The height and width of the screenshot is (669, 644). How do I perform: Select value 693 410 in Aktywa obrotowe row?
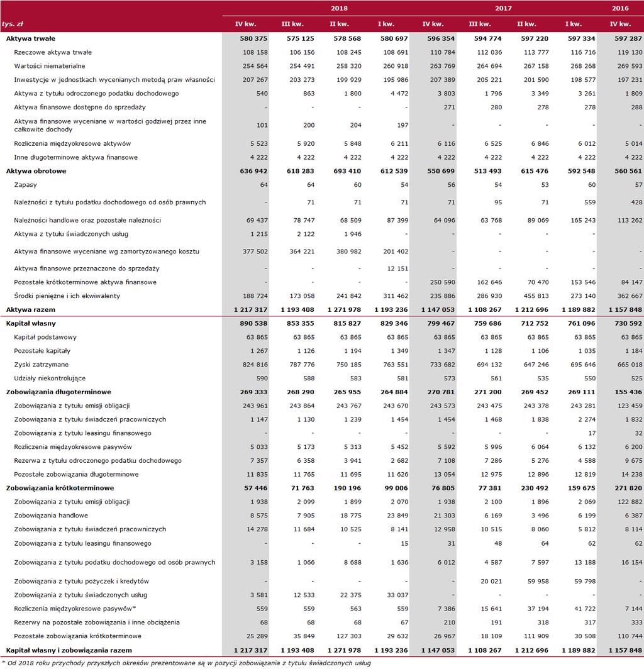pos(347,171)
